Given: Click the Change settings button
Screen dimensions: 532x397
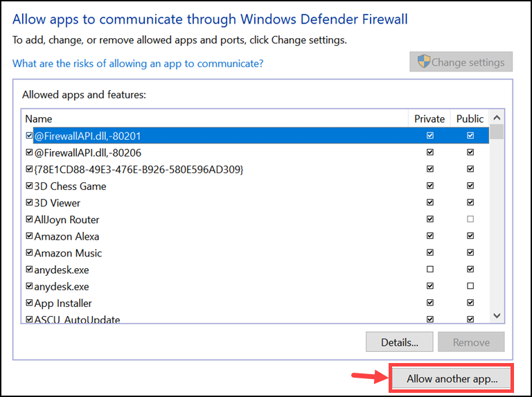Looking at the screenshot, I should 461,62.
